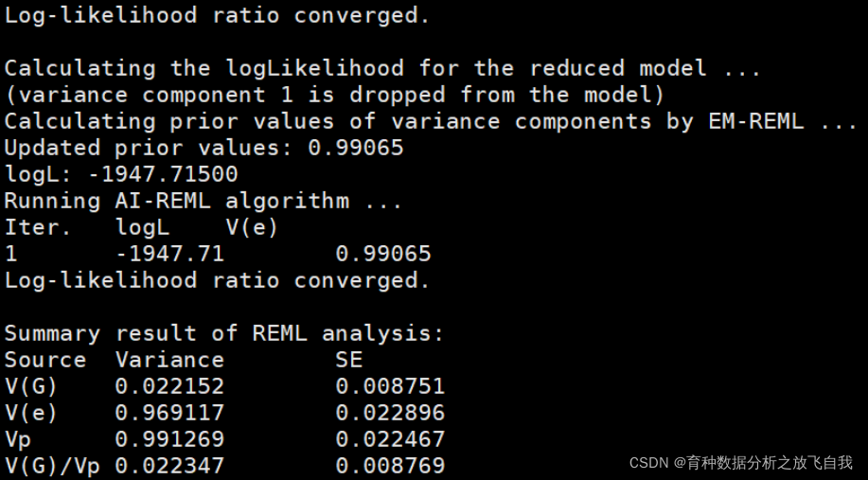Click the V(G)/Vp estimate 0.022347

169,466
